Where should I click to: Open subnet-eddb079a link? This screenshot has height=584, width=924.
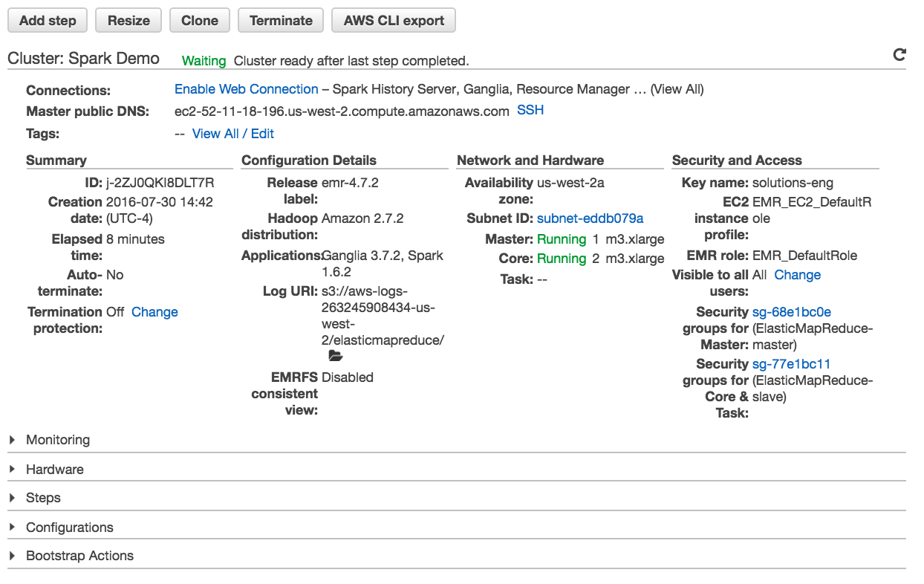(x=590, y=218)
